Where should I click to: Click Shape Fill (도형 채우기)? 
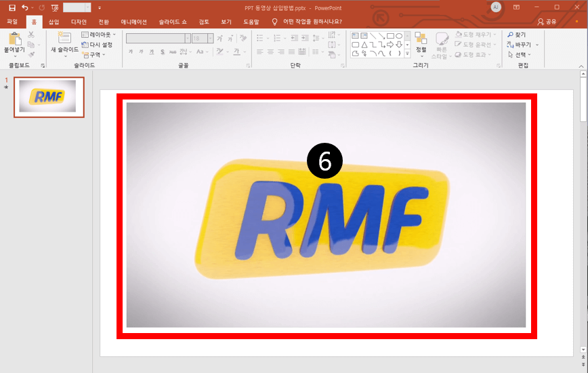(x=475, y=35)
